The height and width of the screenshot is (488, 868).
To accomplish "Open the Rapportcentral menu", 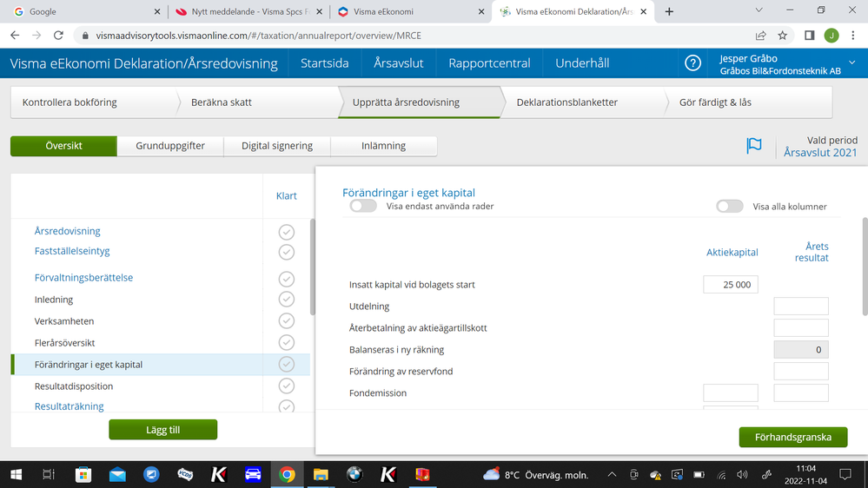I will (x=489, y=63).
